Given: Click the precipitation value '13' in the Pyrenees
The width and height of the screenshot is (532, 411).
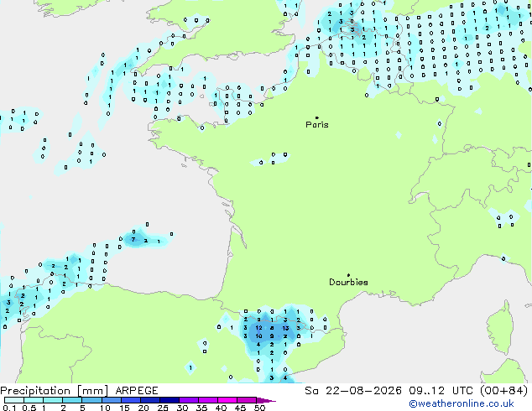Looking at the screenshot, I should [285, 328].
